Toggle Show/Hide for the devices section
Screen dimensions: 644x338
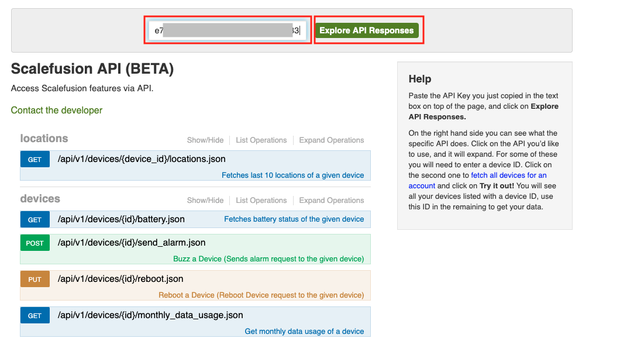(205, 201)
